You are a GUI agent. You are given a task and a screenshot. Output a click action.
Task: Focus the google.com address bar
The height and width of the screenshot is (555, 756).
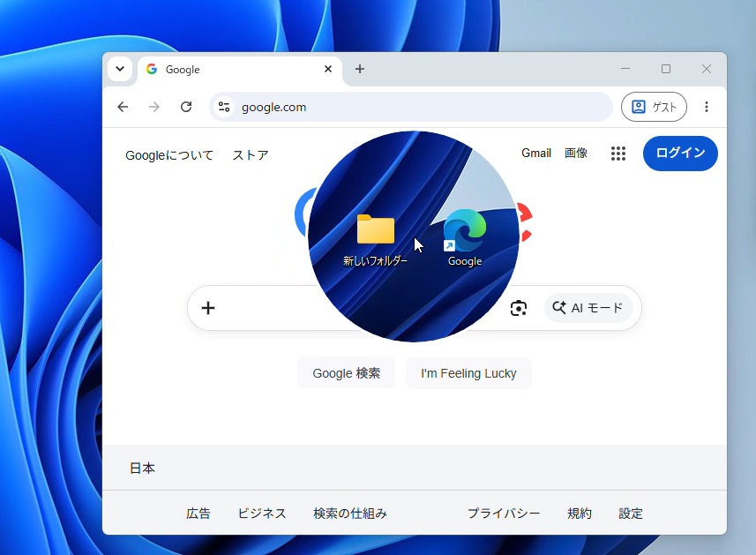pyautogui.click(x=411, y=107)
